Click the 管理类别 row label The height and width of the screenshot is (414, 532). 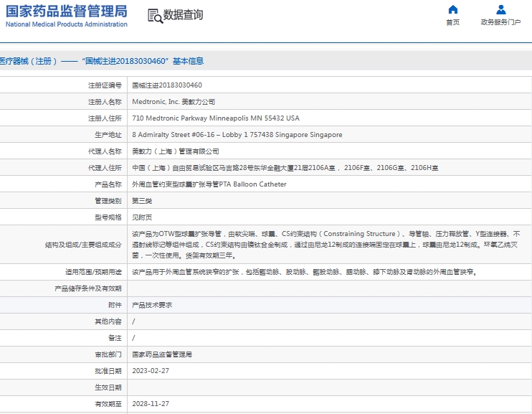(108, 201)
